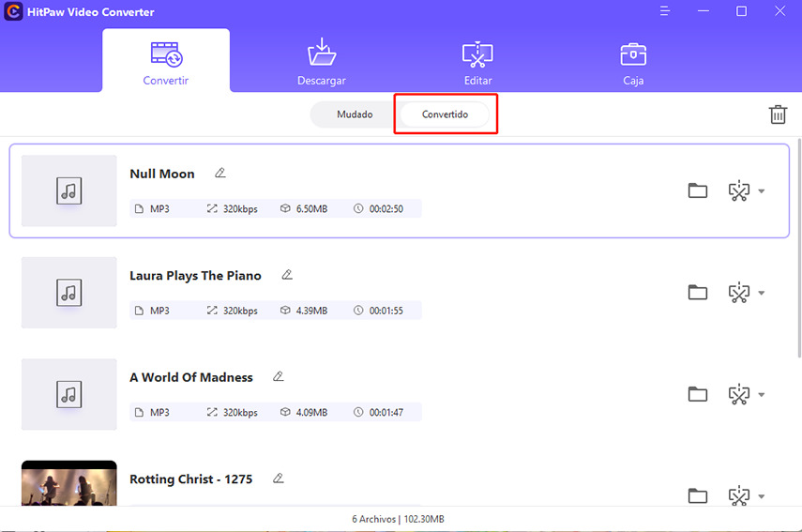
Task: Click the 320kbps bitrate of Laura Plays The Piano
Action: 240,311
